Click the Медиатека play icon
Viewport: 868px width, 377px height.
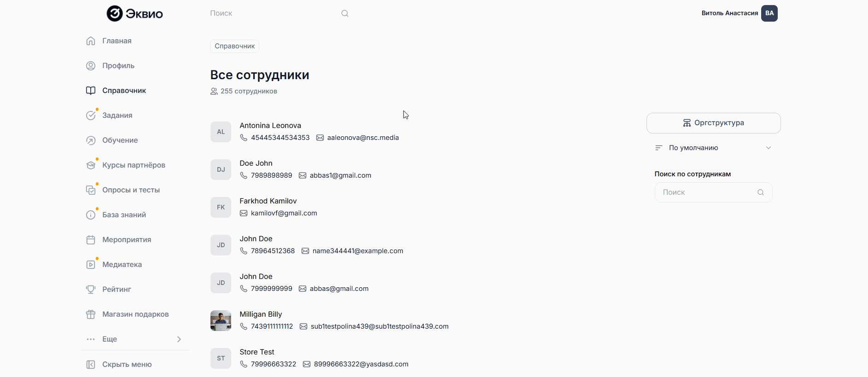91,265
